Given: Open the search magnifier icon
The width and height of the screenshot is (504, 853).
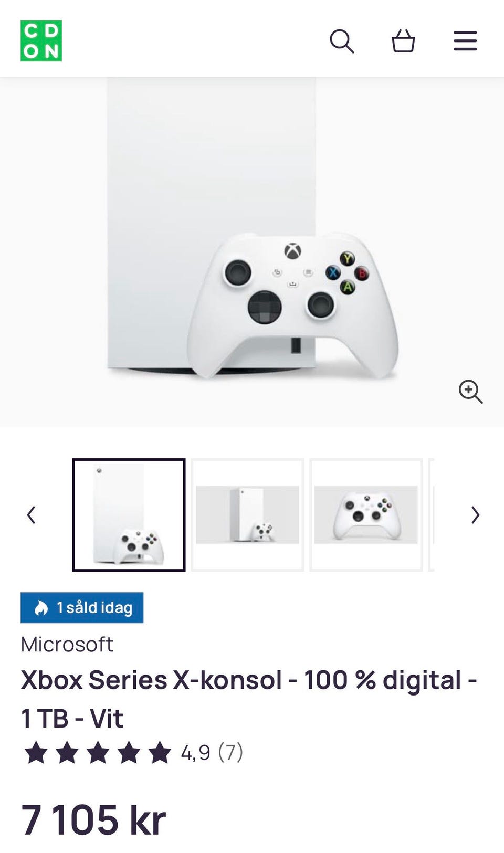Looking at the screenshot, I should coord(342,41).
